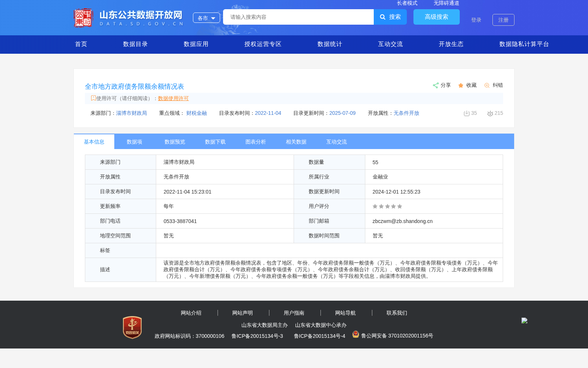Click the dataset title 全市地方政府债务限额余额情况表
Image resolution: width=588 pixels, height=368 pixels.
point(135,86)
